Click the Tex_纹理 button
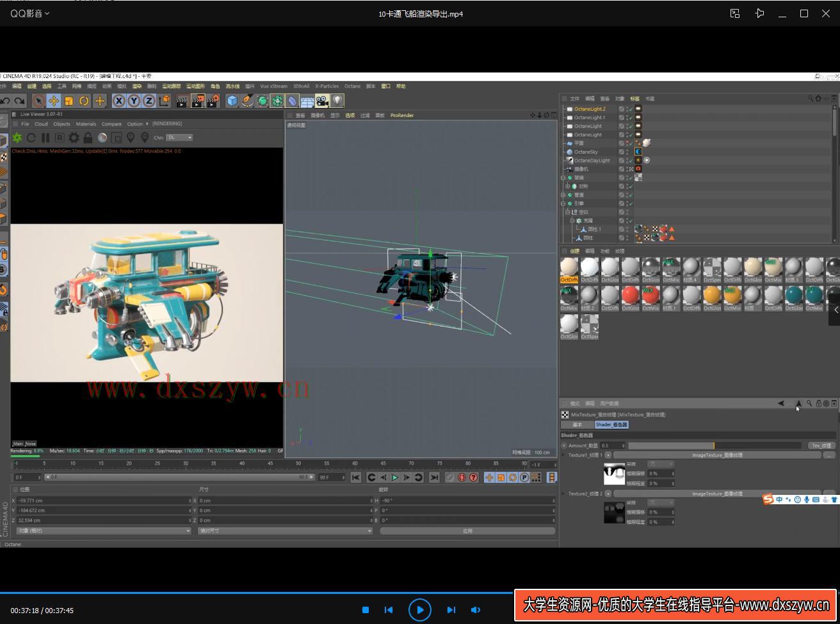Viewport: 840px width, 624px height. point(821,445)
